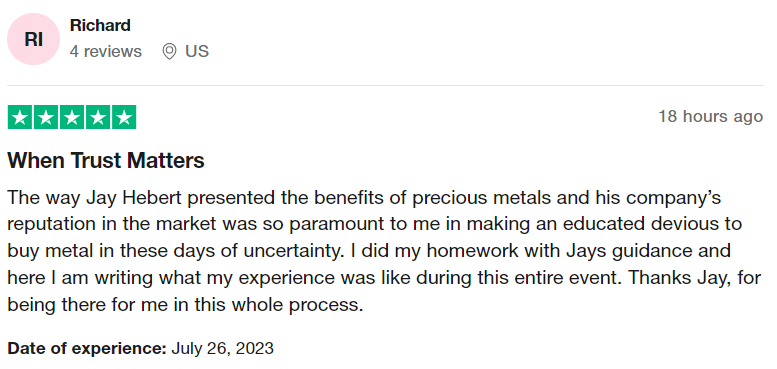Open the When Trust Matters review title
777x369 pixels.
tap(106, 160)
